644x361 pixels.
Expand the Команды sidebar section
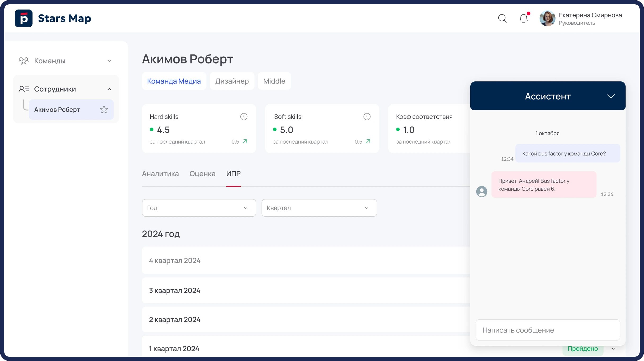109,61
